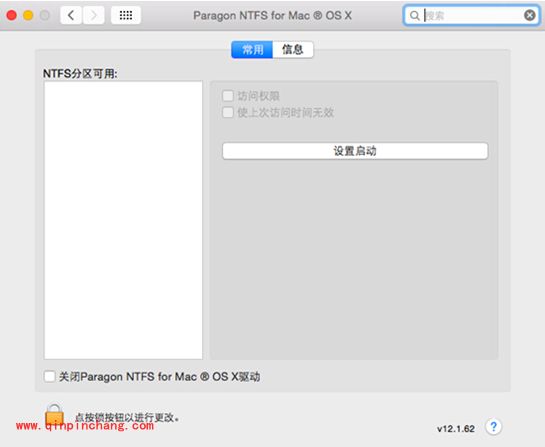Toggle the 访问权限 checkbox
545x447 pixels.
pyautogui.click(x=228, y=96)
